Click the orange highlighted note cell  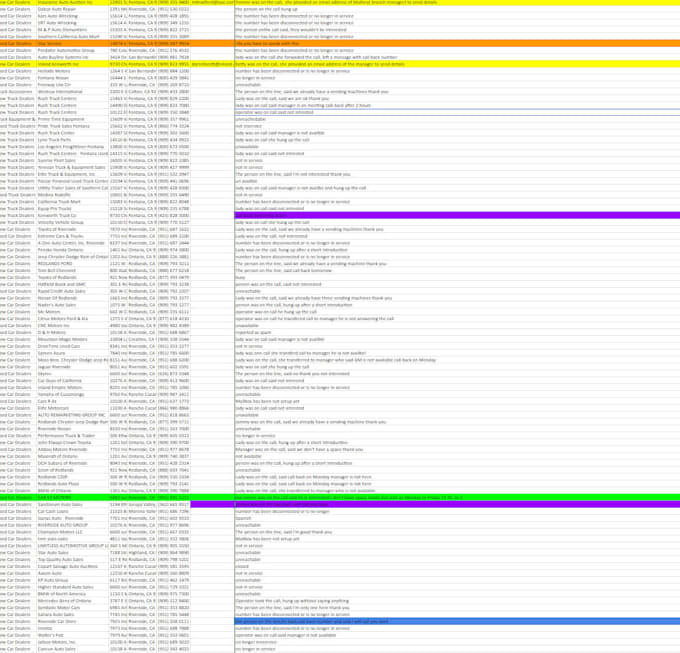[x=457, y=44]
